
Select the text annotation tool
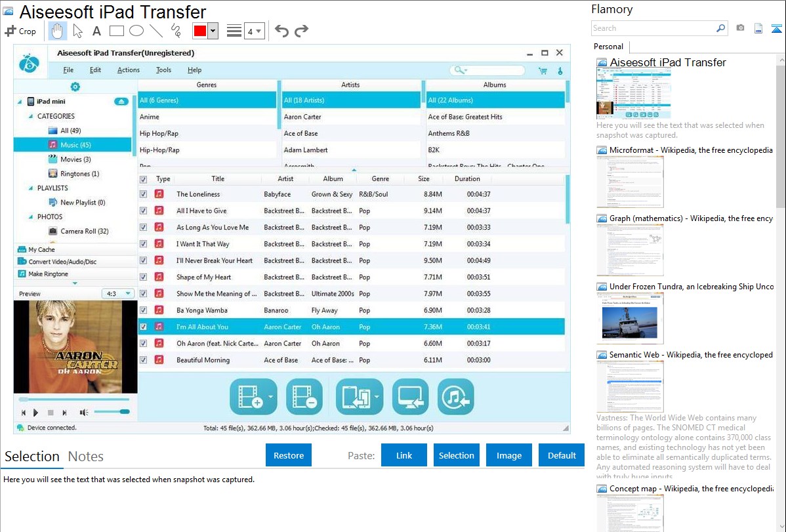[x=96, y=31]
